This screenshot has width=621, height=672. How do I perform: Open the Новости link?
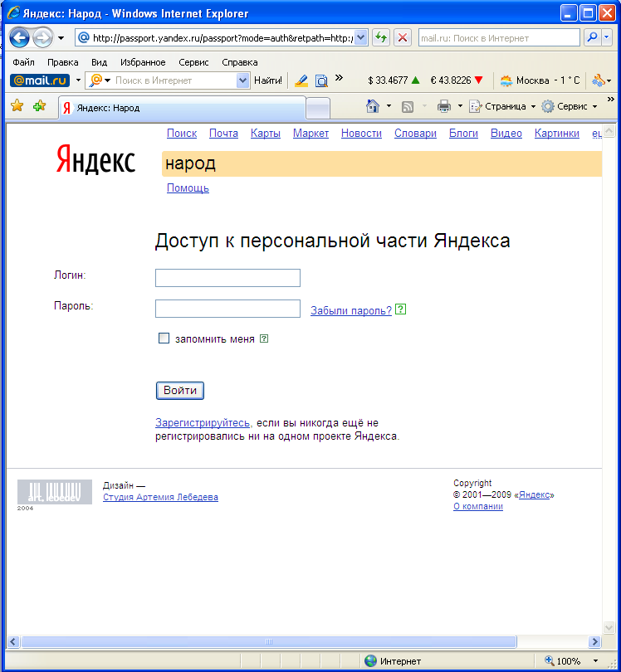361,134
